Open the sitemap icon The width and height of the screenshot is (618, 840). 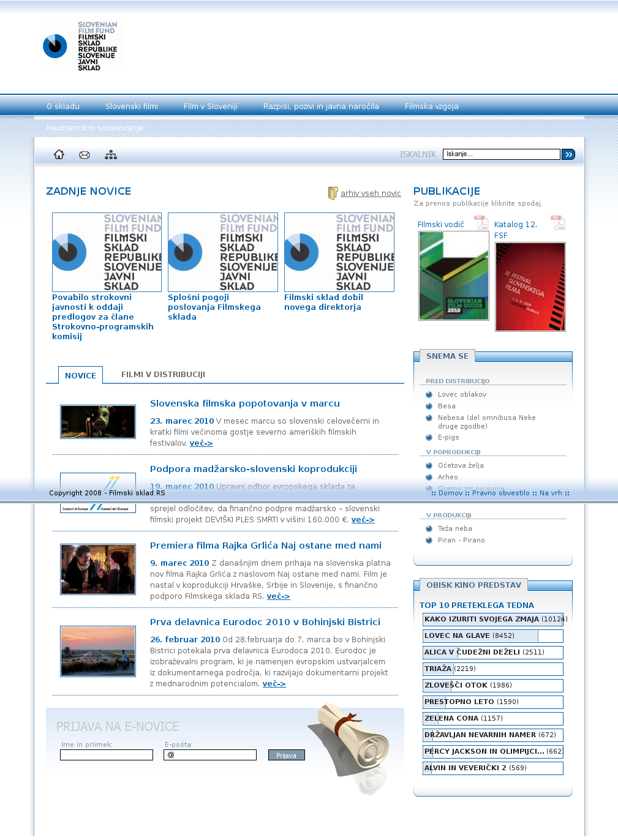111,155
